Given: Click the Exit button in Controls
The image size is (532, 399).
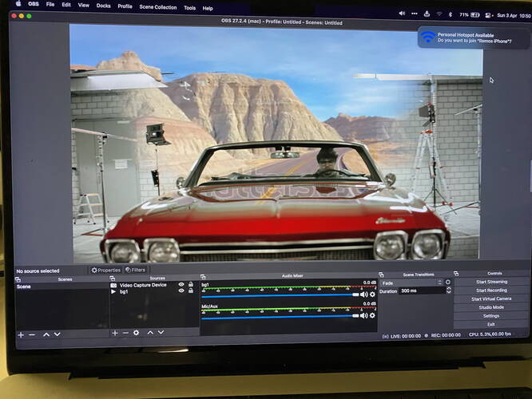Looking at the screenshot, I should tap(491, 324).
